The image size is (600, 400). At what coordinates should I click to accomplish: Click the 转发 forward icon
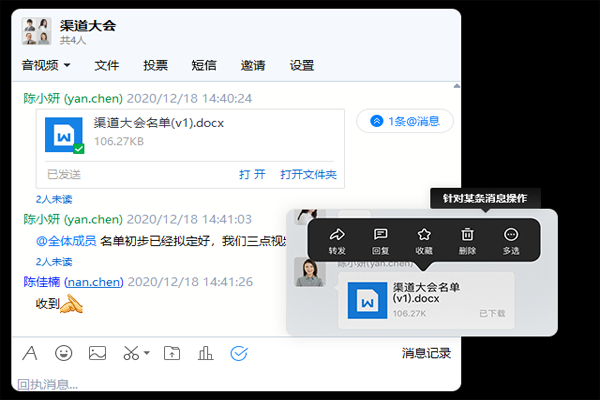click(x=337, y=236)
